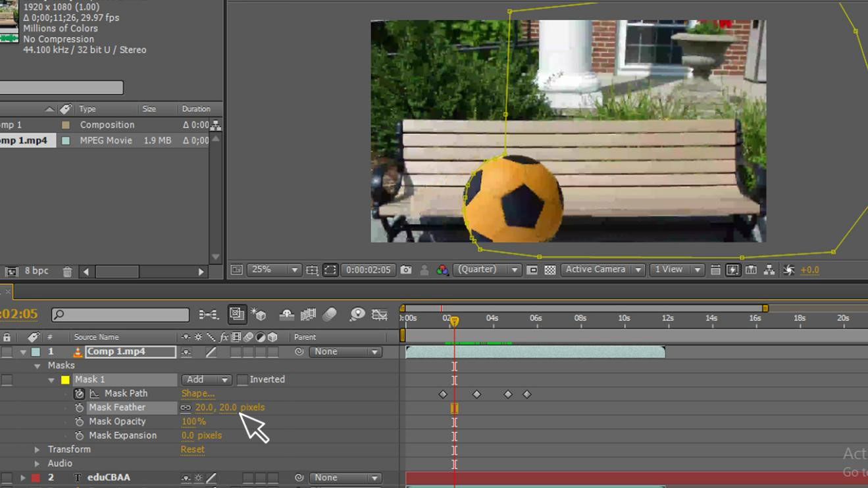The width and height of the screenshot is (868, 488).
Task: Click the Mask Path stopwatch icon
Action: point(79,393)
